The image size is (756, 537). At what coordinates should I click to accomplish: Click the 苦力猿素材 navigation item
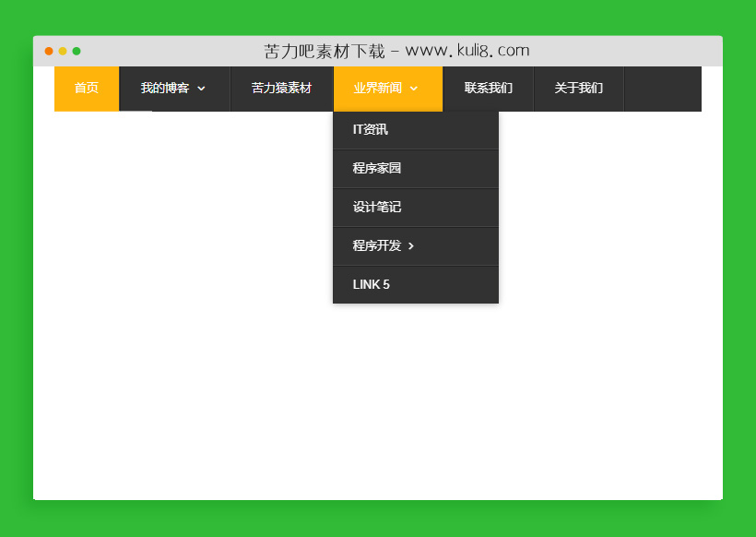[x=281, y=89]
